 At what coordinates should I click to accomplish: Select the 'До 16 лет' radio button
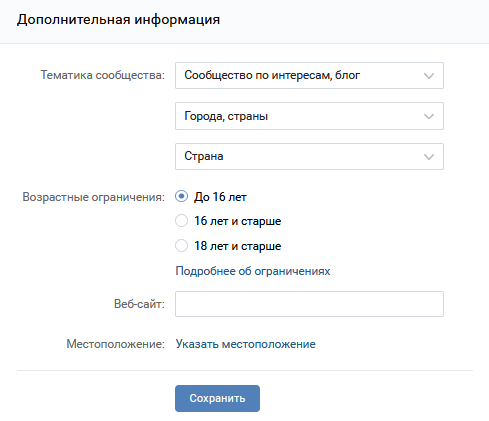(182, 196)
